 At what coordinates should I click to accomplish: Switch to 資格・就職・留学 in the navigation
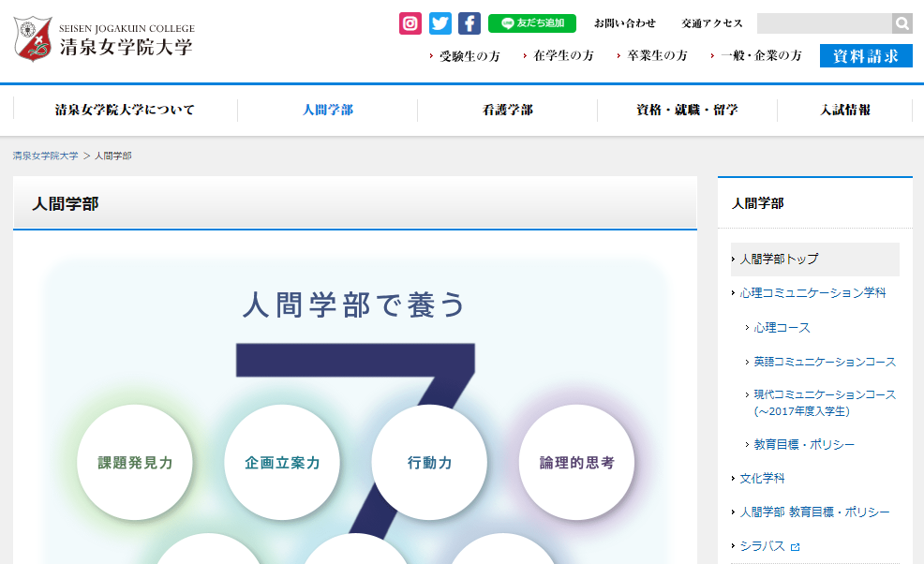(x=686, y=110)
